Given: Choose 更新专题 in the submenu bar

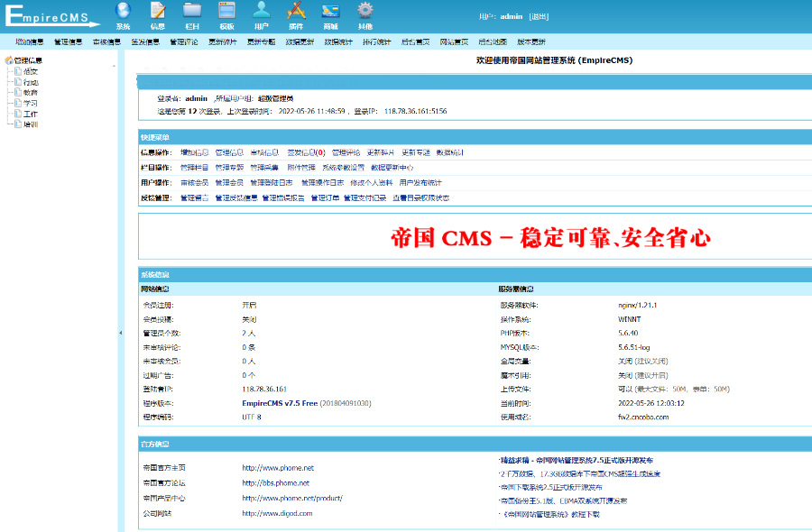Looking at the screenshot, I should [261, 41].
